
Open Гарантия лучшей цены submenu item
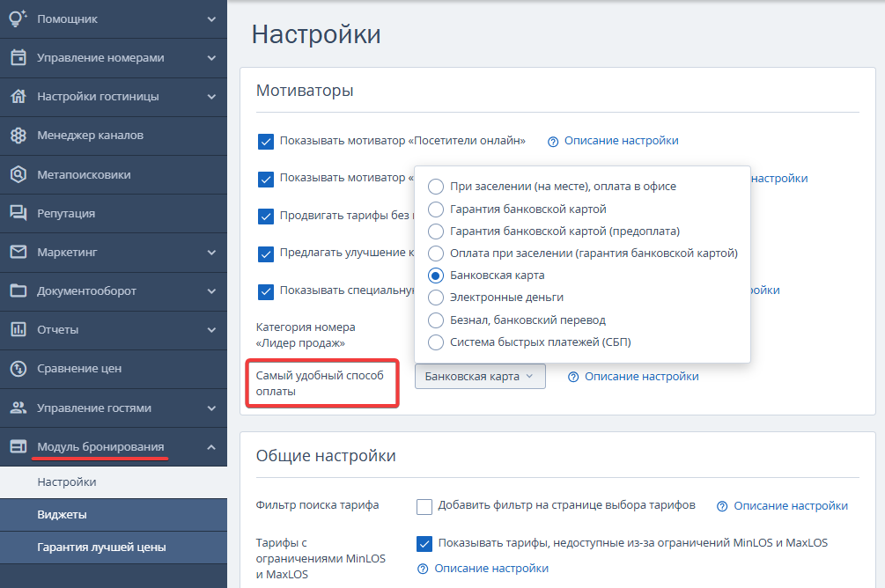point(114,548)
